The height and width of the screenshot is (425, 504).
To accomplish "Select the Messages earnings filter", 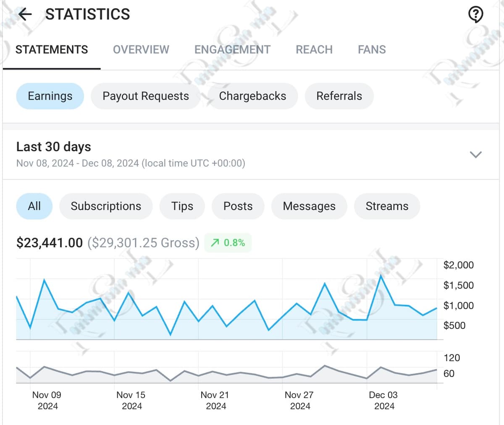I will [309, 206].
